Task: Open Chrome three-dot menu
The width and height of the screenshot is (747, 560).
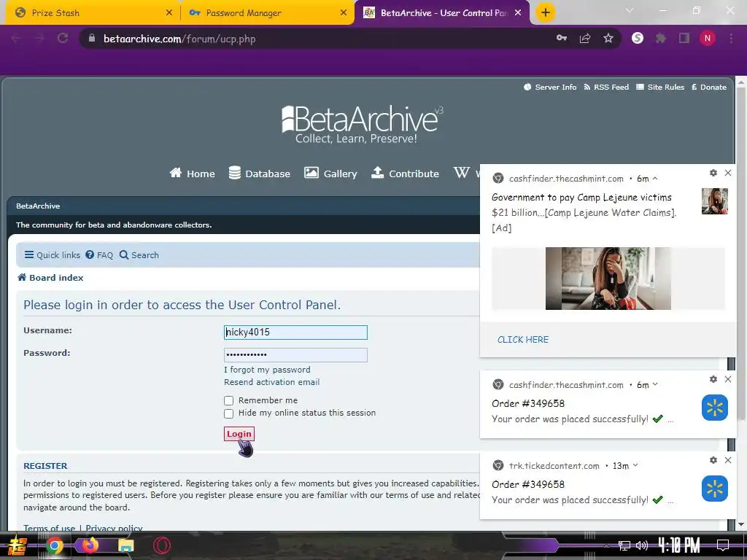Action: tap(731, 38)
